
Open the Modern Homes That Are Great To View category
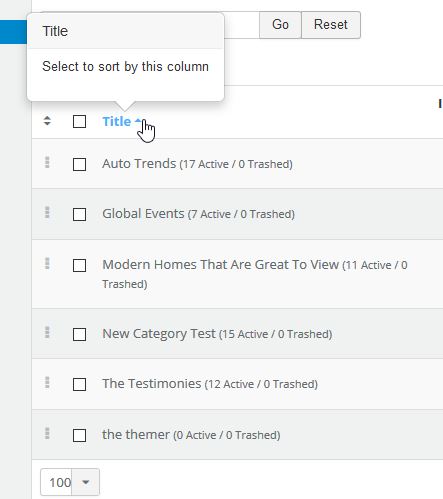point(220,265)
